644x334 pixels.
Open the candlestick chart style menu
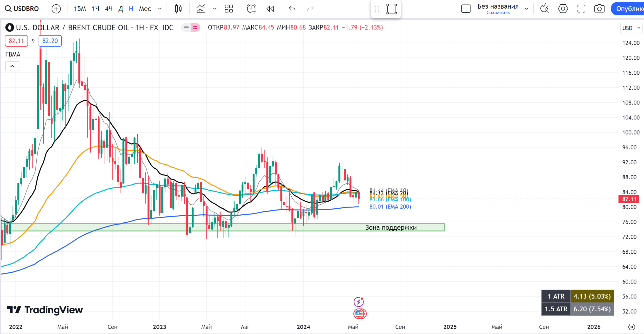(x=178, y=9)
